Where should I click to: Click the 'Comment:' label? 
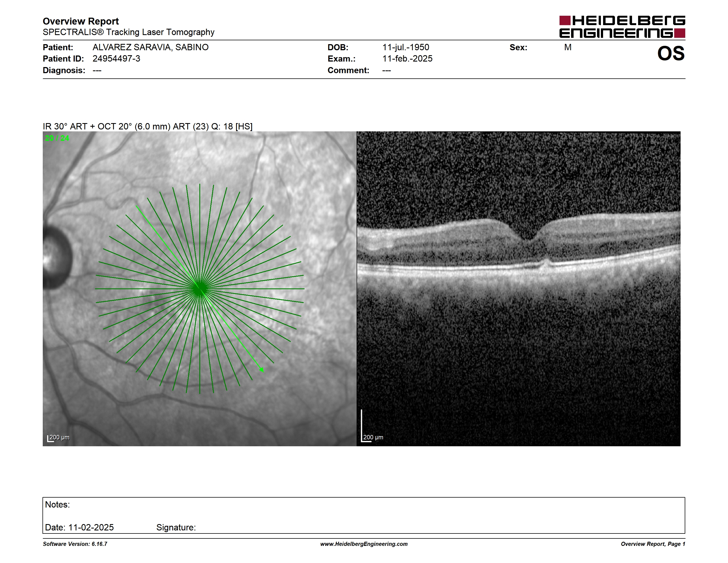[x=348, y=70]
